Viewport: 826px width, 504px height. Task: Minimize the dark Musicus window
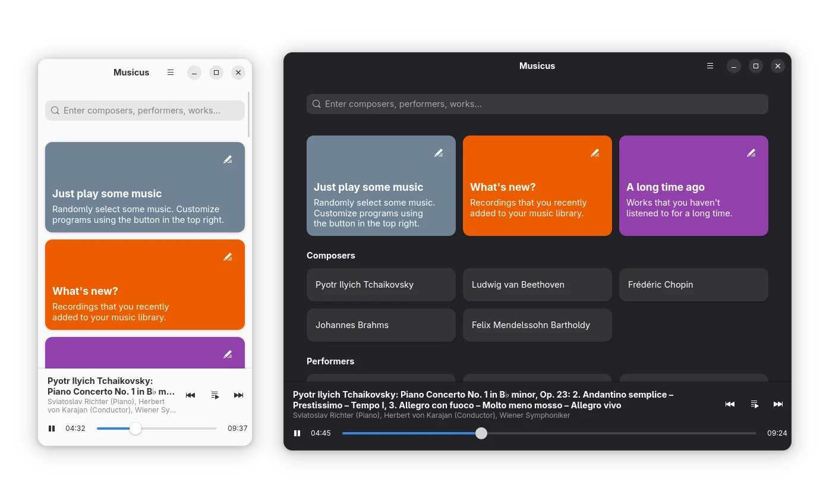[x=734, y=66]
